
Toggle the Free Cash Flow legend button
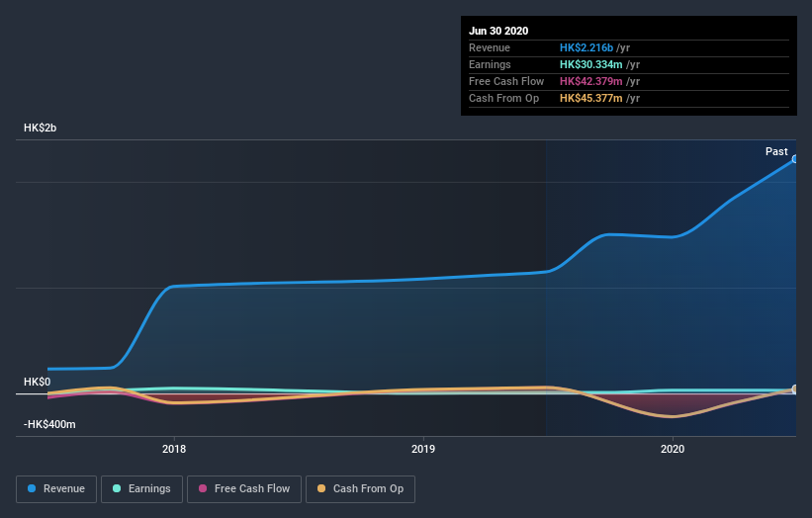pyautogui.click(x=244, y=489)
